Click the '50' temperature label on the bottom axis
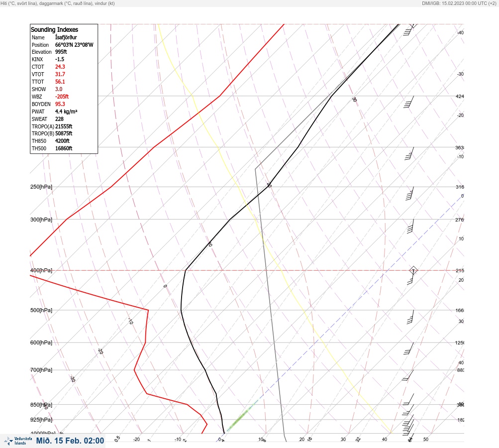This screenshot has height=448, width=499. (x=426, y=440)
